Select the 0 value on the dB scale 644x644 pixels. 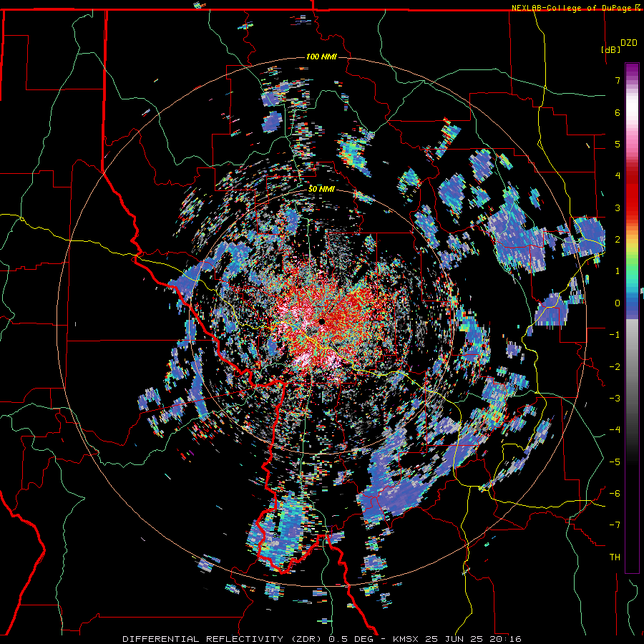coord(618,303)
